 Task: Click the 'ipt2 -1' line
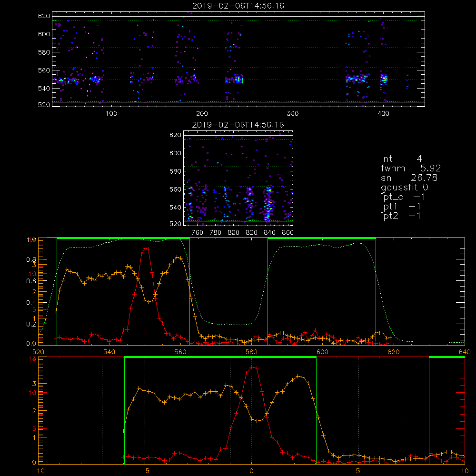[401, 216]
